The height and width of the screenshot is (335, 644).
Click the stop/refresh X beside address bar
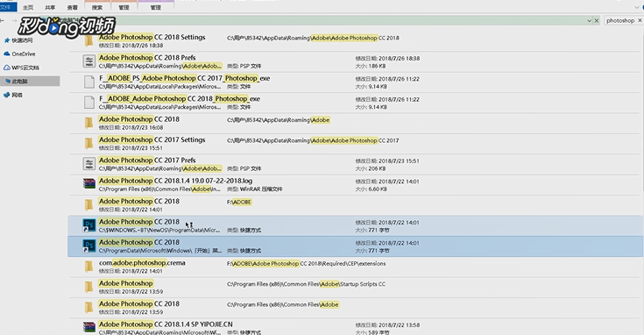(597, 20)
